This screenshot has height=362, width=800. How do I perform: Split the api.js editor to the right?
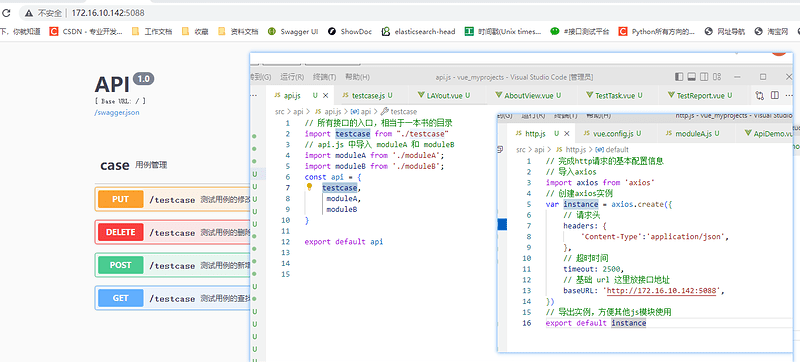pyautogui.click(x=774, y=95)
